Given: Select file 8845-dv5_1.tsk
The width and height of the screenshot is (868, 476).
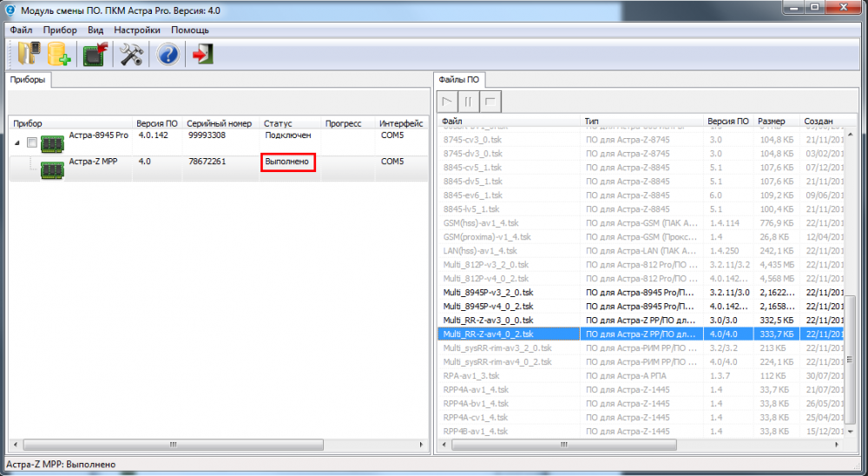Looking at the screenshot, I should pyautogui.click(x=641, y=182).
